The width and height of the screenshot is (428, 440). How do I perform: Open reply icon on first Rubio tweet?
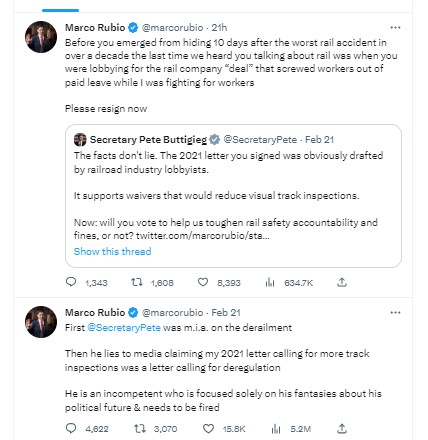click(71, 282)
